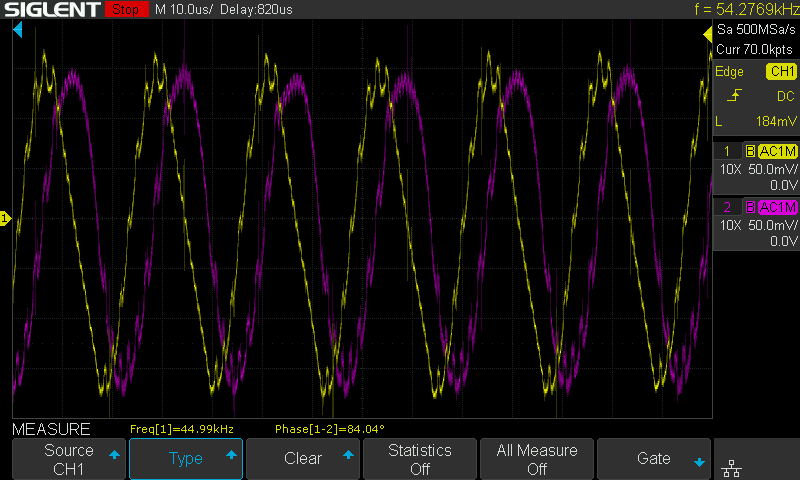This screenshot has height=480, width=800.
Task: Toggle Statistics Off softkey
Action: (420, 459)
